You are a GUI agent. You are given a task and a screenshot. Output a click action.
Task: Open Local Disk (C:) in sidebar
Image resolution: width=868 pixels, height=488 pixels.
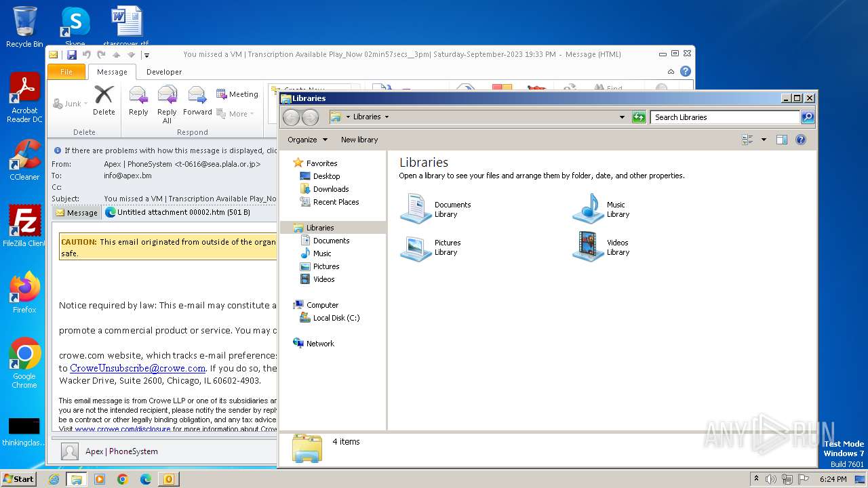coord(336,318)
